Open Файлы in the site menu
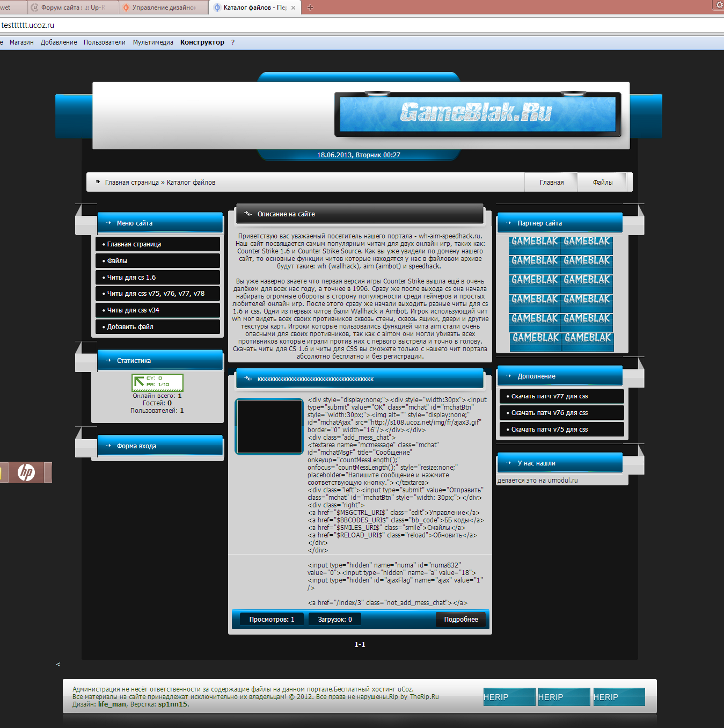The height and width of the screenshot is (728, 724). coord(158,261)
